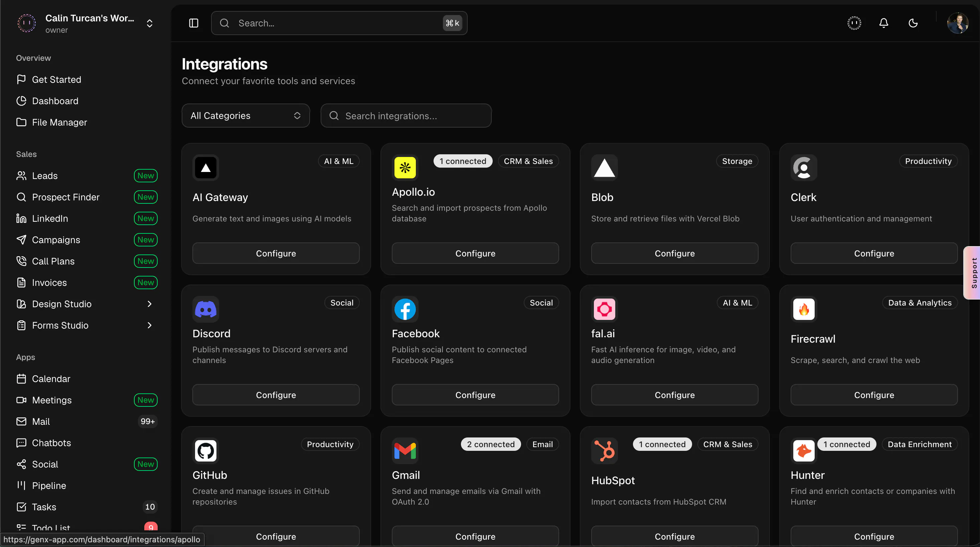This screenshot has height=547, width=980.
Task: Click the Storage tag on Blob
Action: click(737, 161)
